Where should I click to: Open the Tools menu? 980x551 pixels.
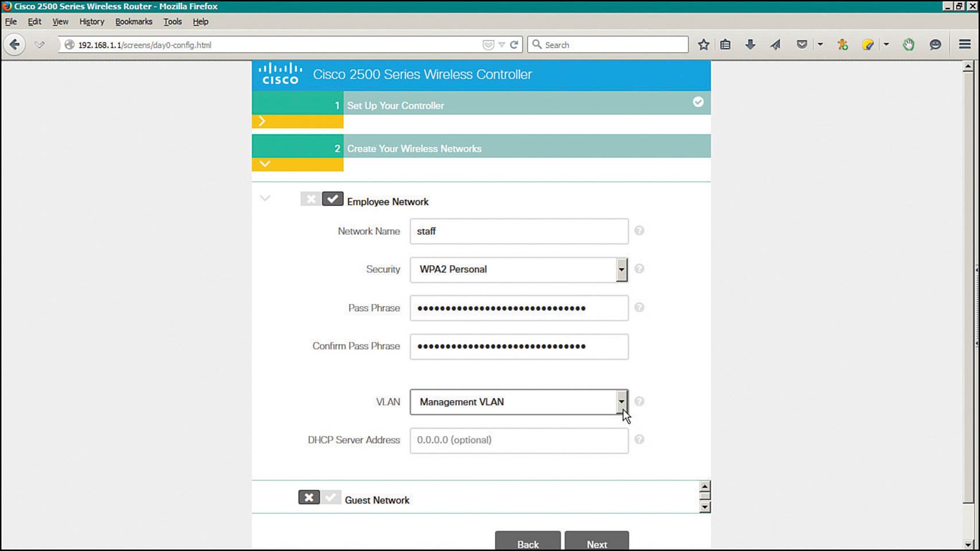click(x=172, y=21)
